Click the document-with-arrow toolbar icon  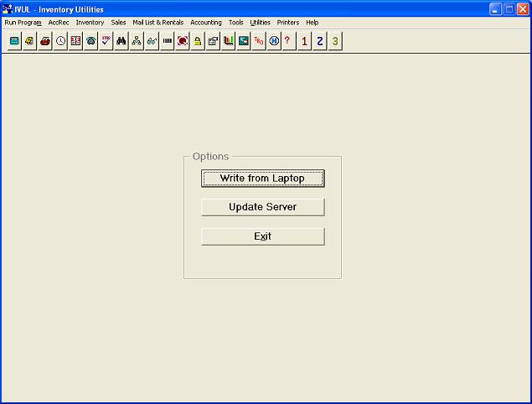213,41
